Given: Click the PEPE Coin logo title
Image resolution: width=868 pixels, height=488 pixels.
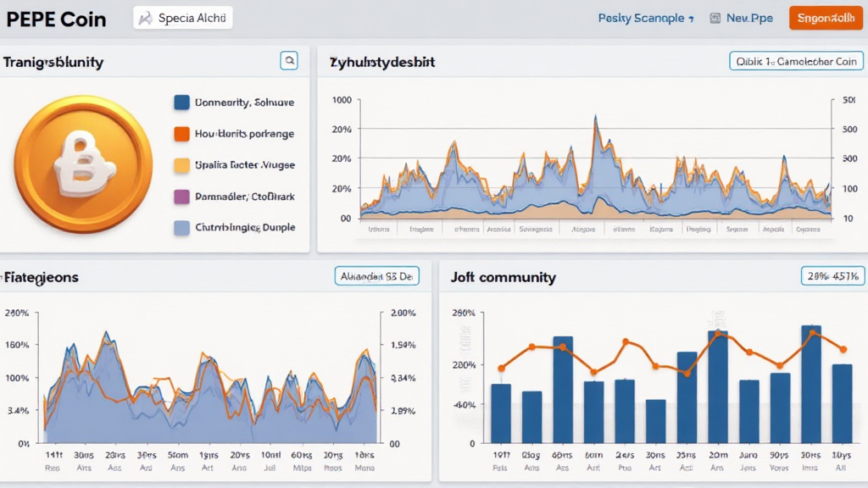Looking at the screenshot, I should [x=56, y=19].
